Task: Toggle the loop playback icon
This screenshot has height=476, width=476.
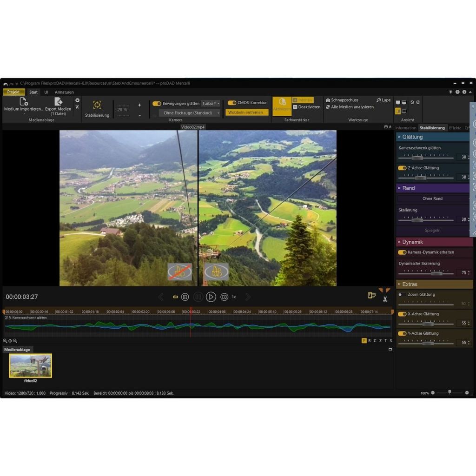Action: pos(175,297)
